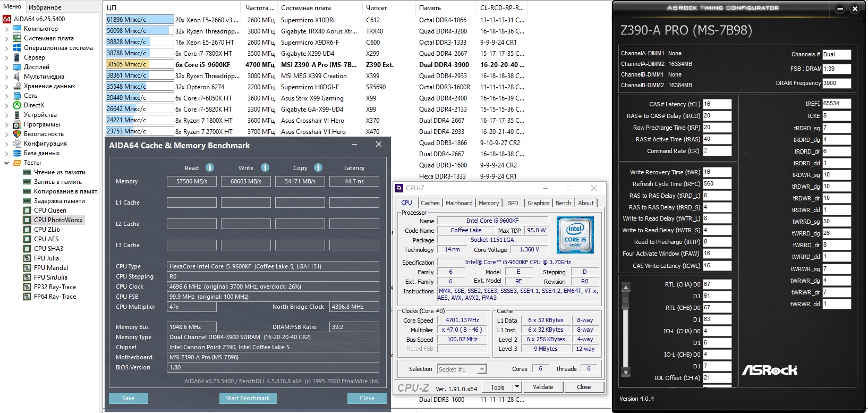This screenshot has height=413, width=868.
Task: Click the База данных database icon
Action: pyautogui.click(x=17, y=153)
